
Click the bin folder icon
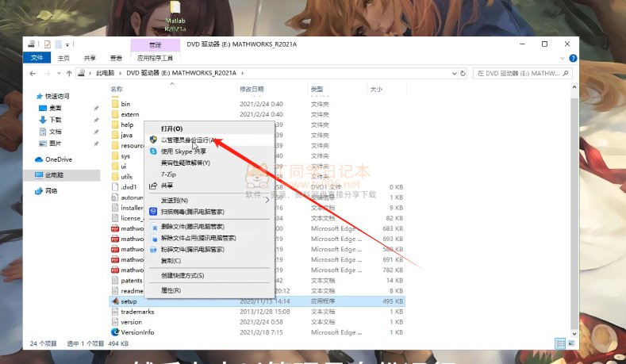pyautogui.click(x=115, y=104)
